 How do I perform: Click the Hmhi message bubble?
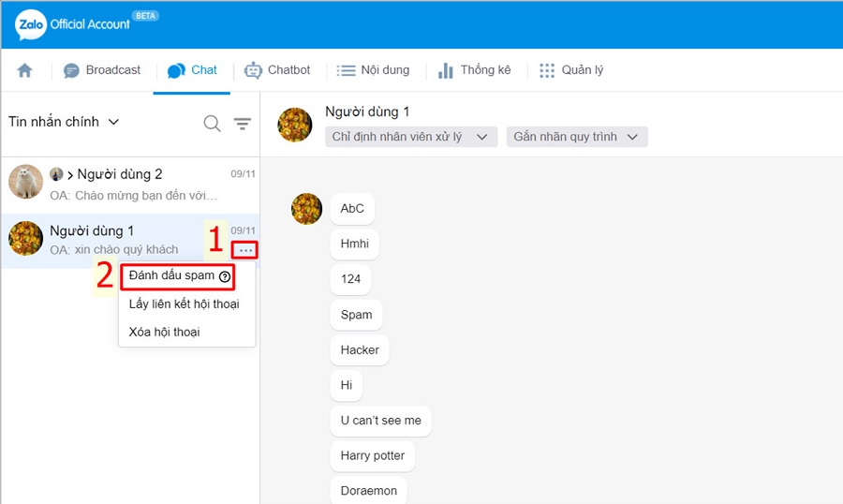pyautogui.click(x=355, y=244)
